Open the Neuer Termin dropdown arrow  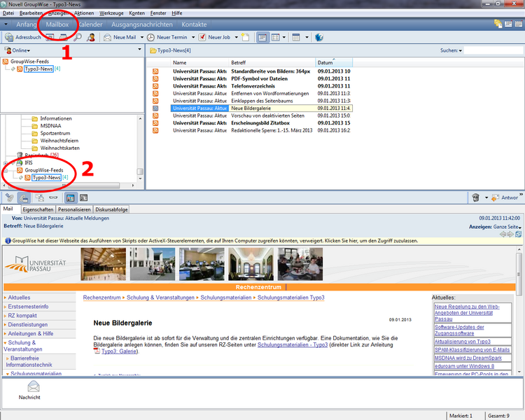pos(193,37)
